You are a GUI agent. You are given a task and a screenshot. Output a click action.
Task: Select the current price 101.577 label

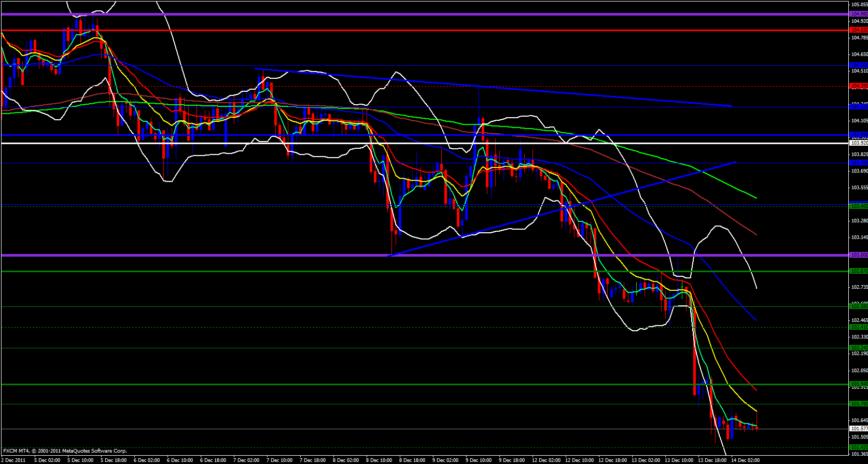coord(859,429)
